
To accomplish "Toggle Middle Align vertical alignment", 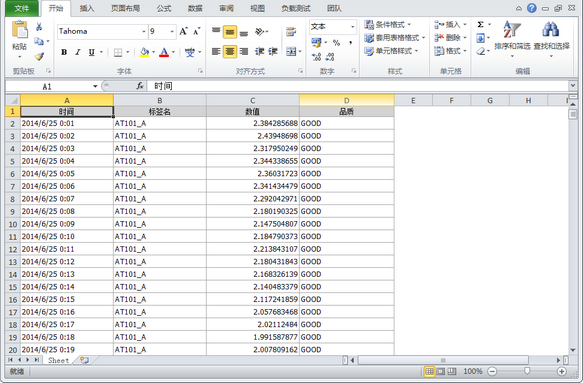I will tap(230, 32).
